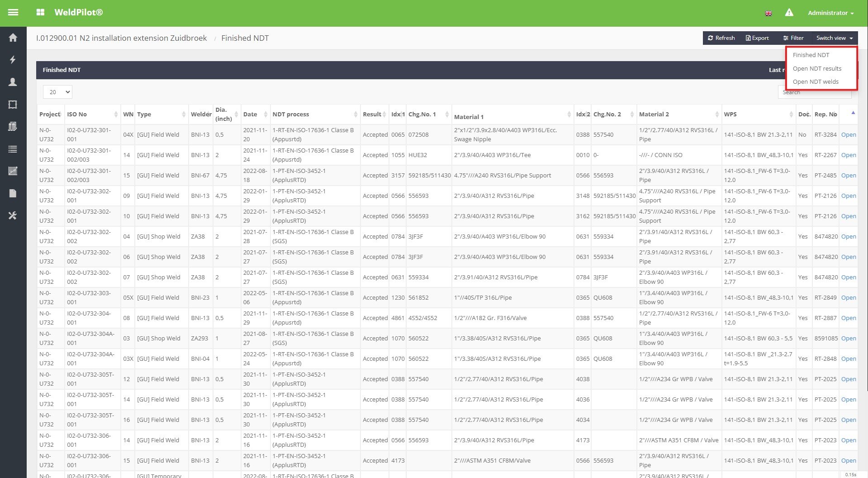Select Open NDT welds menu option
Viewport: 868px width, 478px height.
[816, 81]
